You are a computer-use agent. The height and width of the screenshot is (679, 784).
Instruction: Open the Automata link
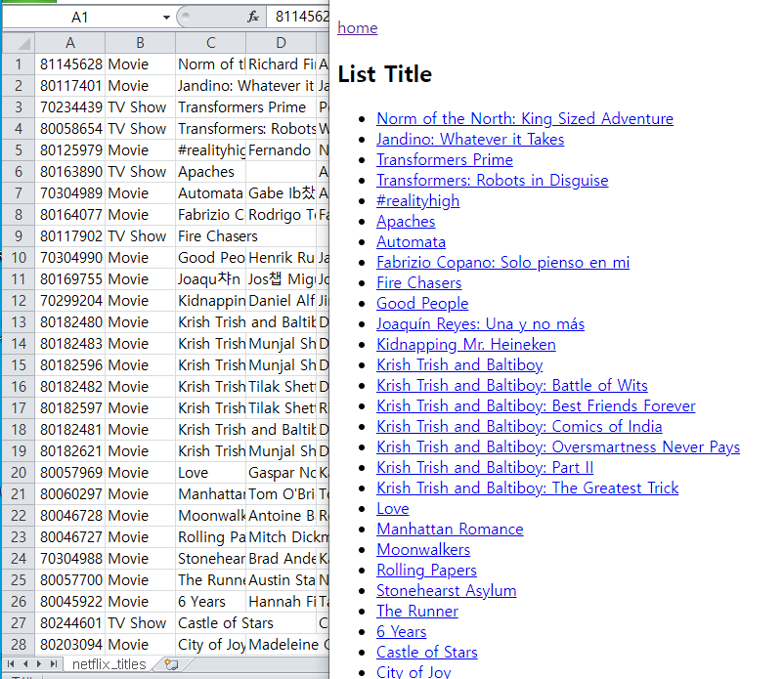pos(411,242)
